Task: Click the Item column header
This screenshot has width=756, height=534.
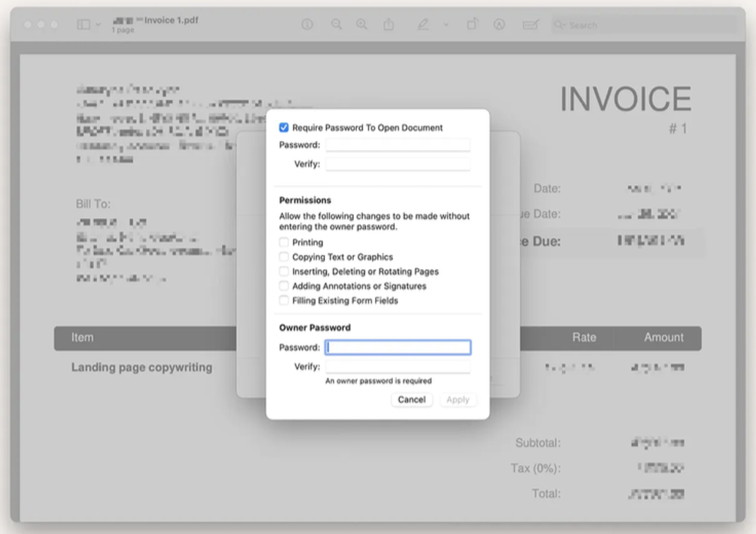Action: [82, 338]
